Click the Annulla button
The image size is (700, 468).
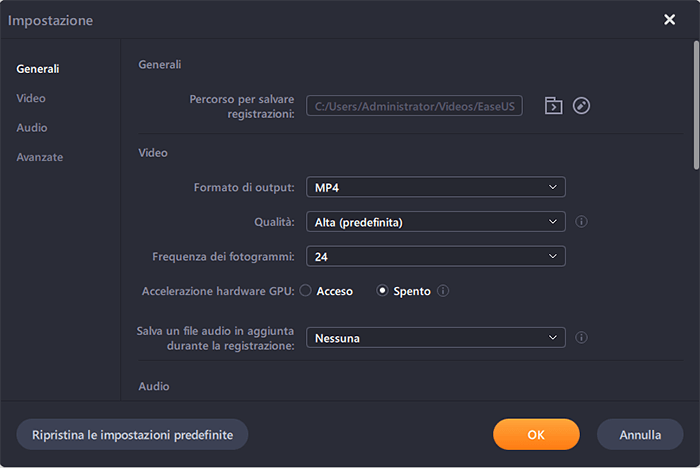[640, 435]
